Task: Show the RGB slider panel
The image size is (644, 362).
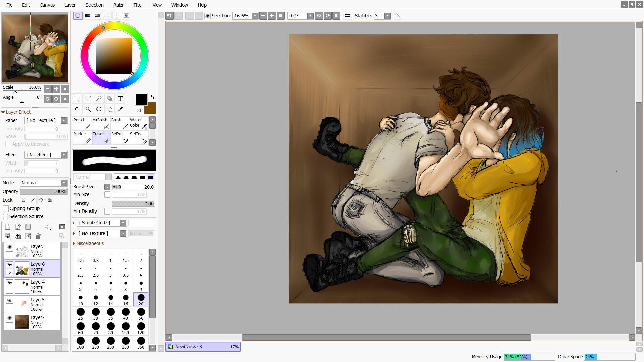Action: [x=88, y=16]
